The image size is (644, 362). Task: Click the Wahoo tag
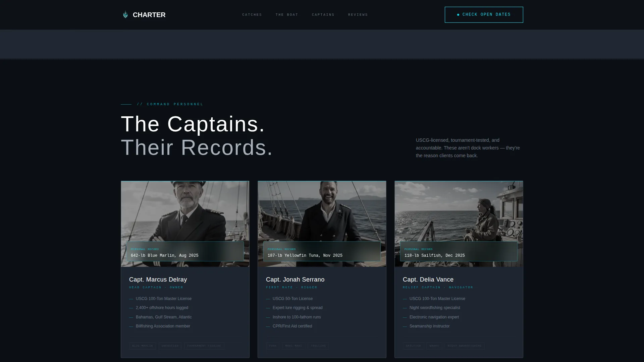(x=434, y=346)
